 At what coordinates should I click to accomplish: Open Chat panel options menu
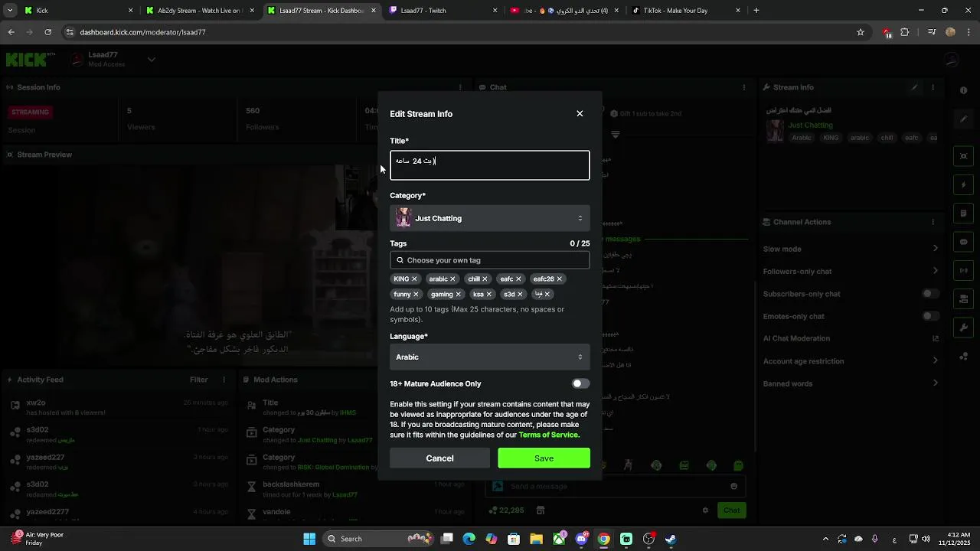pyautogui.click(x=743, y=87)
